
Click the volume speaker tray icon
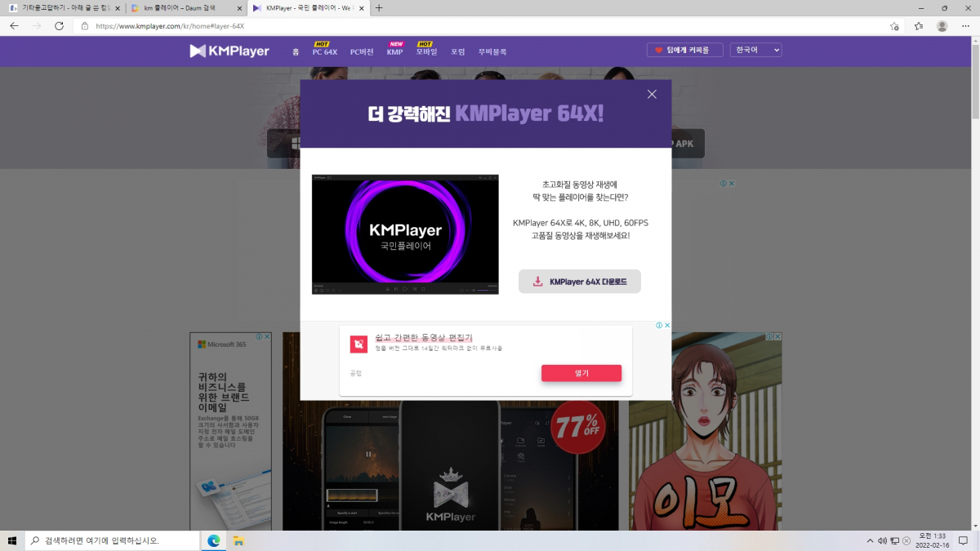[x=881, y=540]
